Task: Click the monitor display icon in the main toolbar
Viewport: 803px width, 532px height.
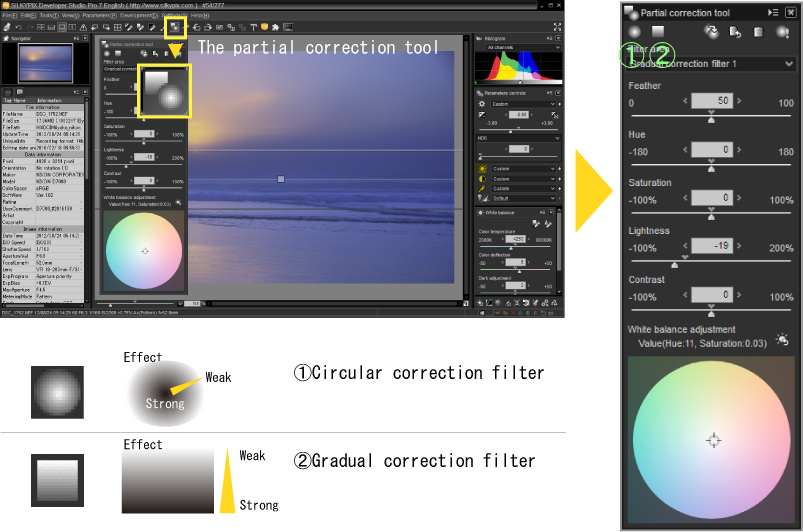Action: pyautogui.click(x=288, y=27)
